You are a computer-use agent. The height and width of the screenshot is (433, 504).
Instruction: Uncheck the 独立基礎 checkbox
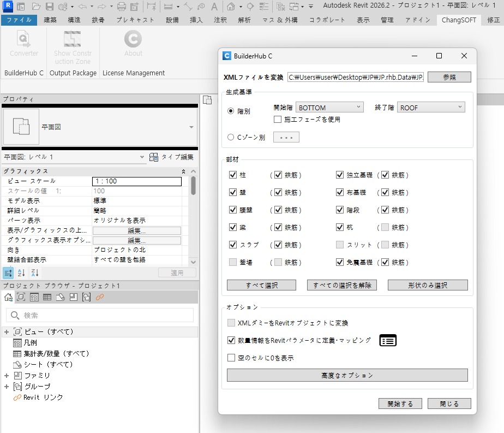(339, 175)
